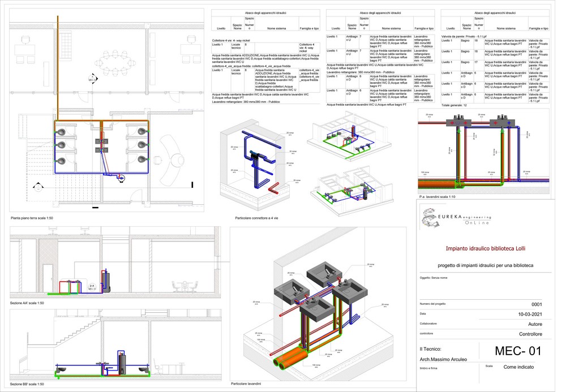Click caption 'Particolare connettore a 4 vie'
566x392 pixels.
[256, 218]
